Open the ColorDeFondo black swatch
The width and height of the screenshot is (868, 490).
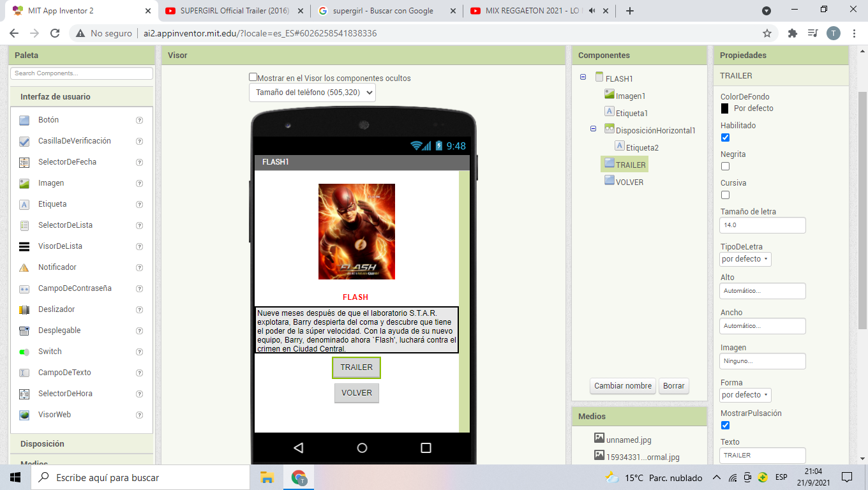point(724,108)
